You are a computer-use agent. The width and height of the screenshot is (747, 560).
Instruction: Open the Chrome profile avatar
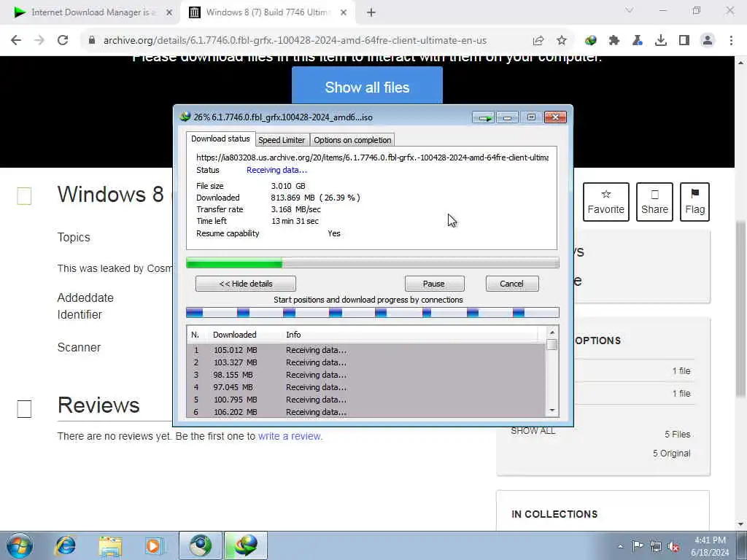pyautogui.click(x=708, y=41)
